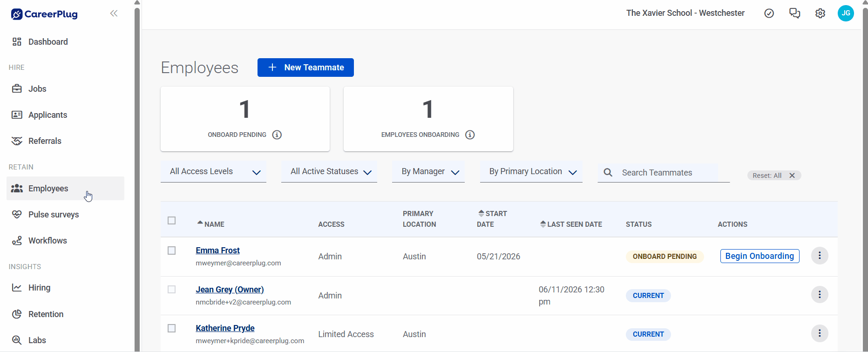Clear filters with Reset All X icon
Image resolution: width=868 pixels, height=352 pixels.
(792, 176)
